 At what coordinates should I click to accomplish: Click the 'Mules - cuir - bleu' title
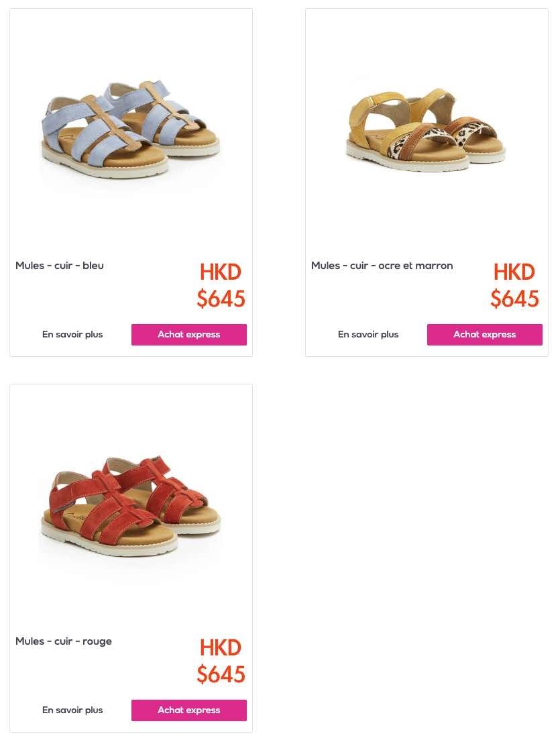pyautogui.click(x=60, y=266)
